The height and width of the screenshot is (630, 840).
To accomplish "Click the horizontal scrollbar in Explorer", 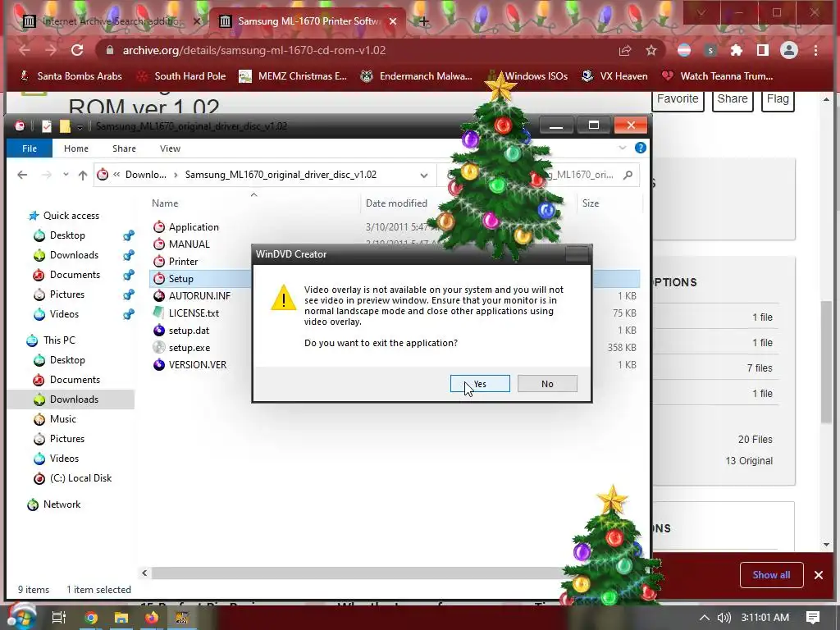I will pos(356,573).
